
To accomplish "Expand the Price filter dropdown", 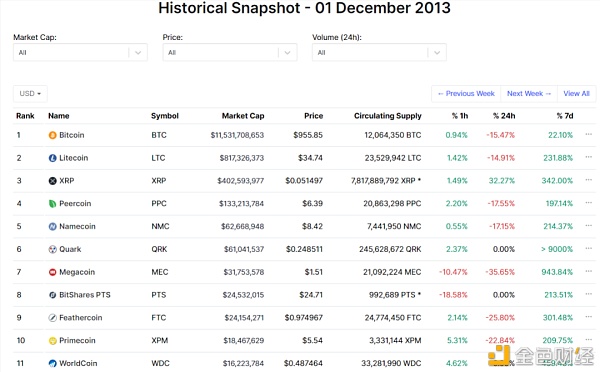I will [230, 52].
